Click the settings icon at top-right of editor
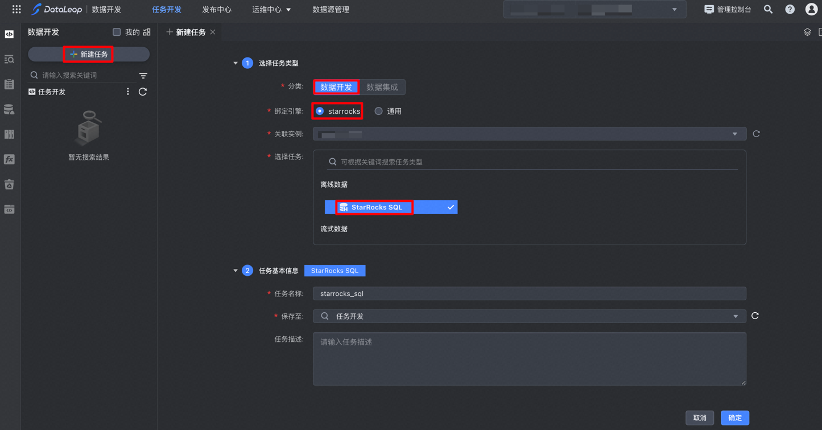The width and height of the screenshot is (822, 430). [807, 32]
